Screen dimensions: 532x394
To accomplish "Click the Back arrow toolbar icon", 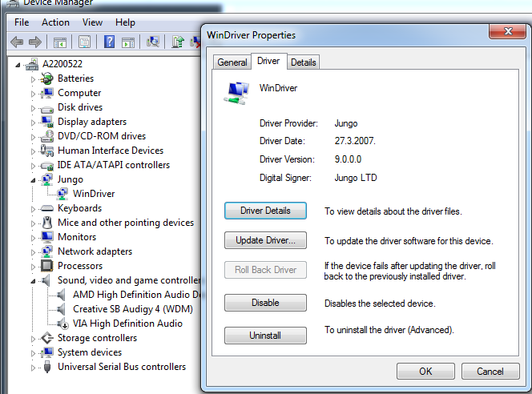I will tap(17, 42).
